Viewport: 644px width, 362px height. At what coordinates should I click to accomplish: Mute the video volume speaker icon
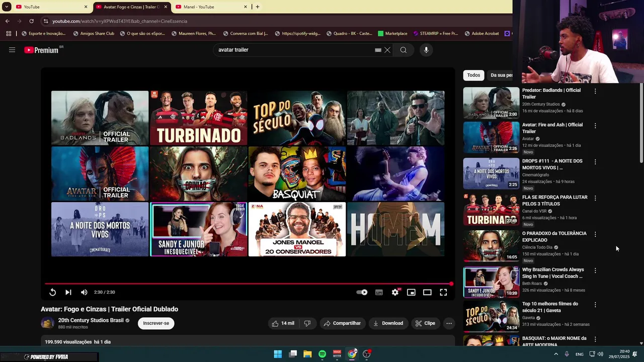pos(84,292)
